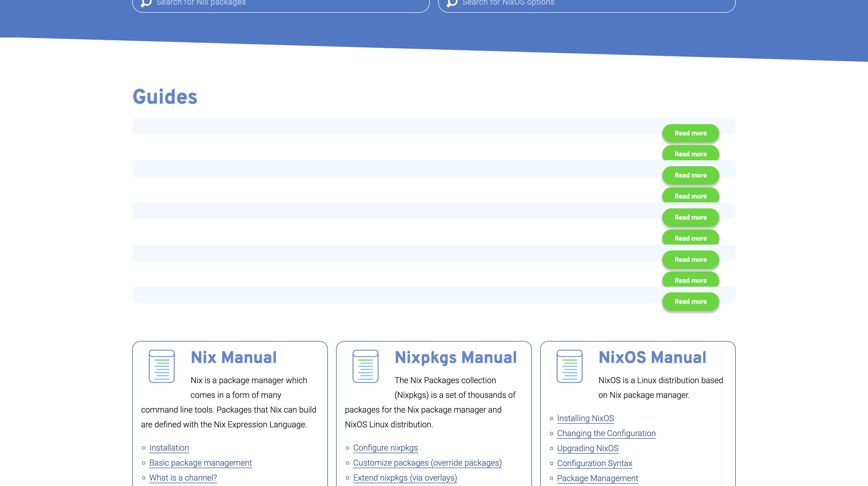This screenshot has width=868, height=486.
Task: Open Customize packages (override packages)
Action: point(427,462)
